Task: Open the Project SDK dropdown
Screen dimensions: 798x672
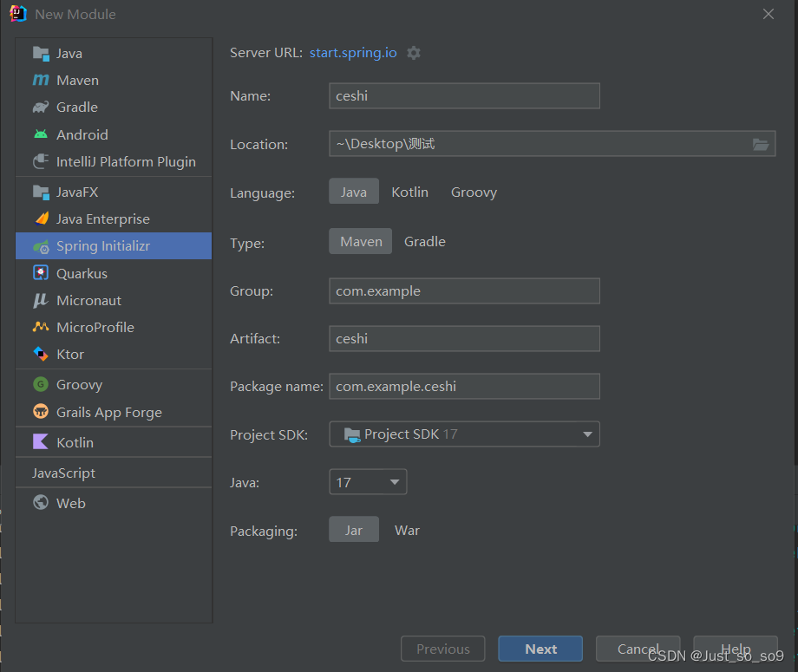Action: pyautogui.click(x=465, y=434)
